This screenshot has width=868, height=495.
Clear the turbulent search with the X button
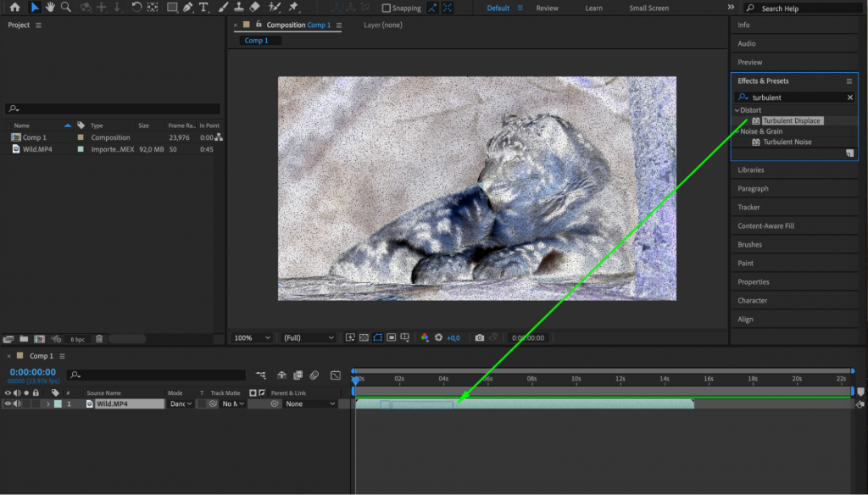pos(852,97)
